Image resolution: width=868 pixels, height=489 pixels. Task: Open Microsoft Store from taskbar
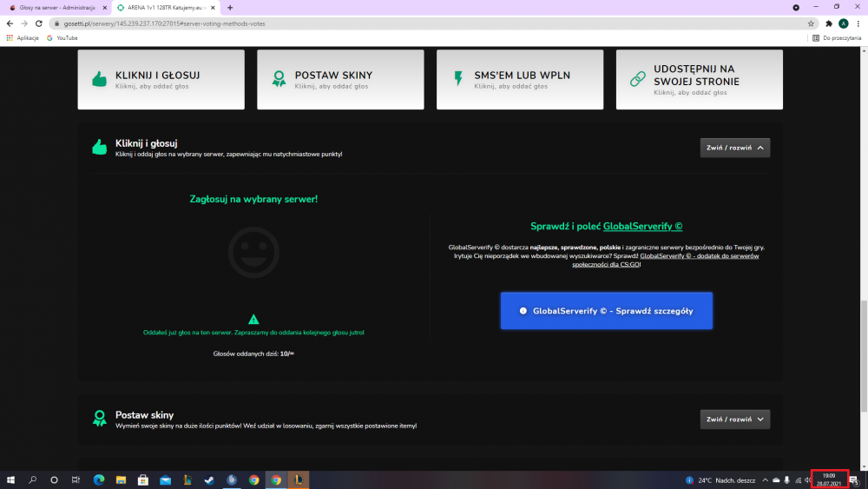tap(143, 480)
